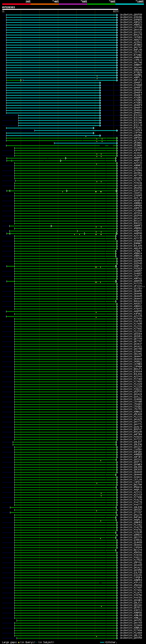This screenshot has height=644, width=146.
Task: Click the white AV520383 query sequence bar
Action: pos(60,9)
